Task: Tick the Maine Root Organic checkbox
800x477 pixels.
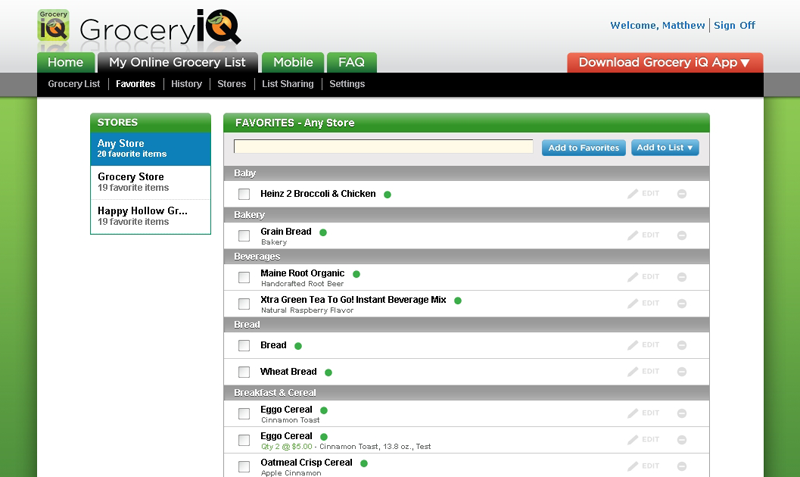Action: tap(244, 277)
